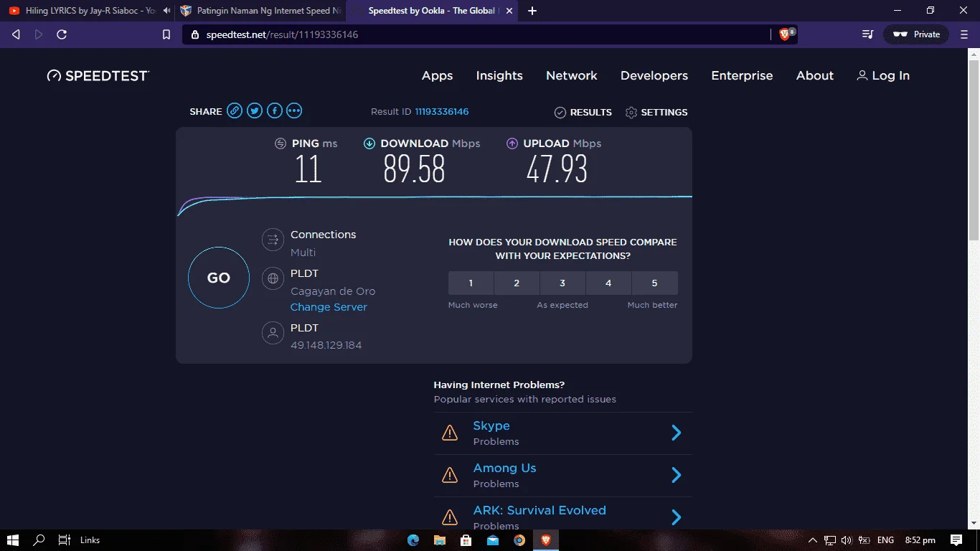
Task: Launch Firefox from the taskbar
Action: pos(519,540)
